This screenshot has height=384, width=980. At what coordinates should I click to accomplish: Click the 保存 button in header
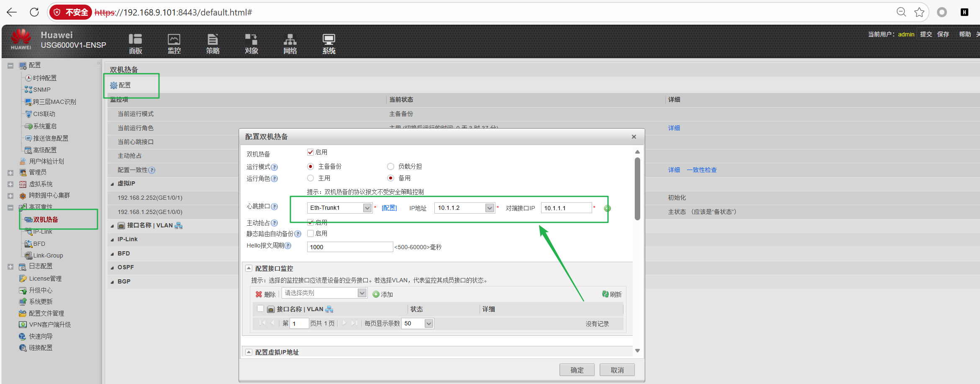pyautogui.click(x=943, y=34)
